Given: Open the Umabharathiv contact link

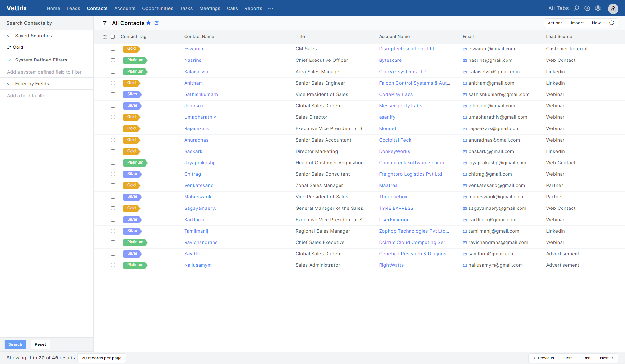Looking at the screenshot, I should [x=200, y=117].
